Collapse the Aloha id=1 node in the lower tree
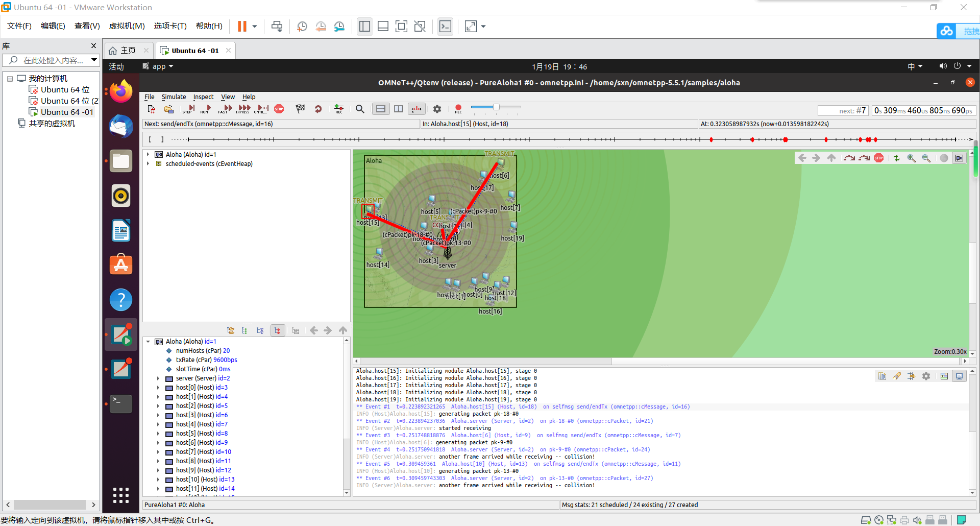Image resolution: width=980 pixels, height=526 pixels. click(x=149, y=342)
